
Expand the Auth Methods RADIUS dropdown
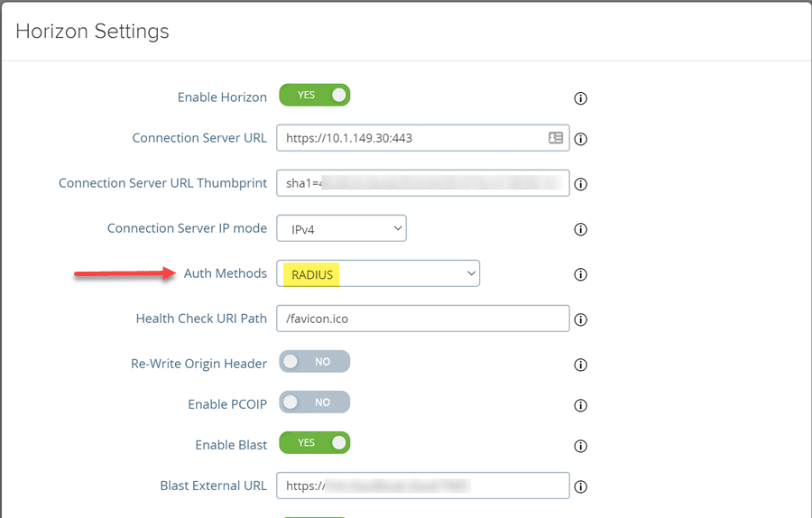378,273
